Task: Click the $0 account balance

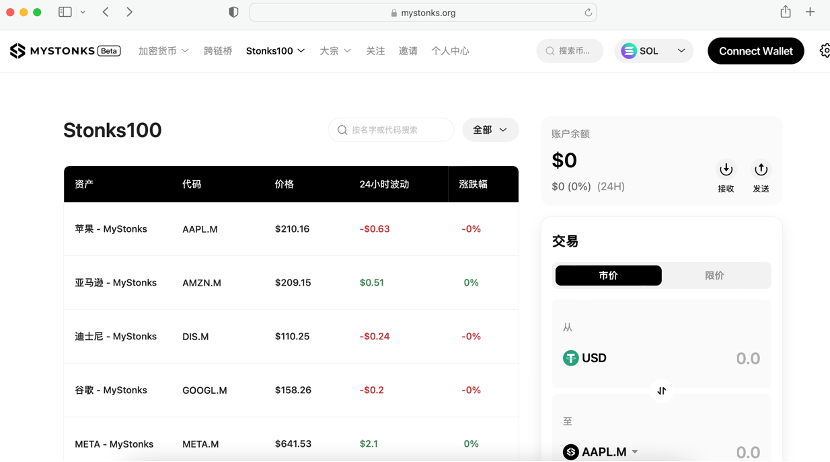Action: pos(564,160)
